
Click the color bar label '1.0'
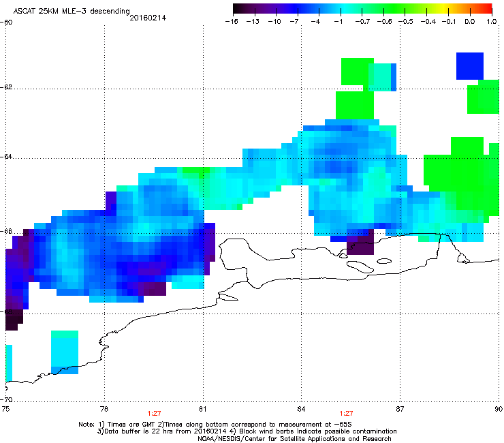tap(492, 22)
